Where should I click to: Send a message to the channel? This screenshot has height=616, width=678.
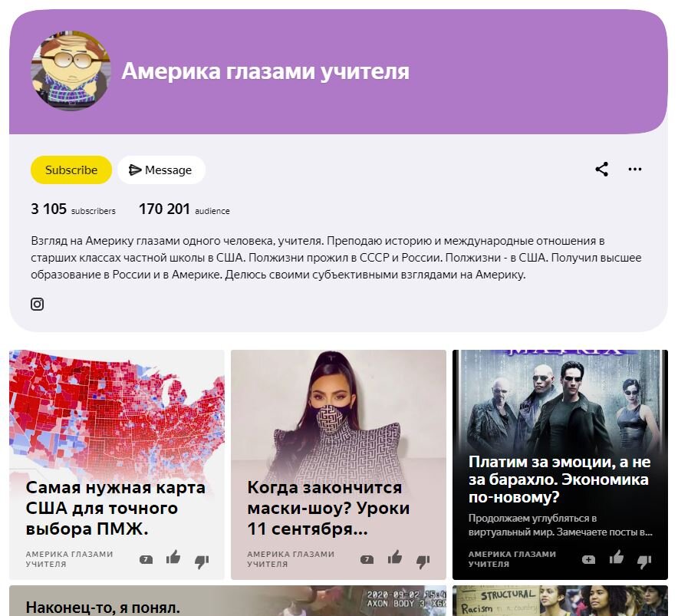161,170
